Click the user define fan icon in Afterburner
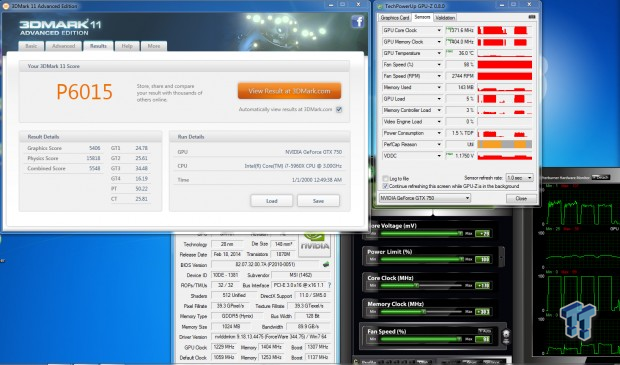The width and height of the screenshot is (620, 365). [506, 336]
